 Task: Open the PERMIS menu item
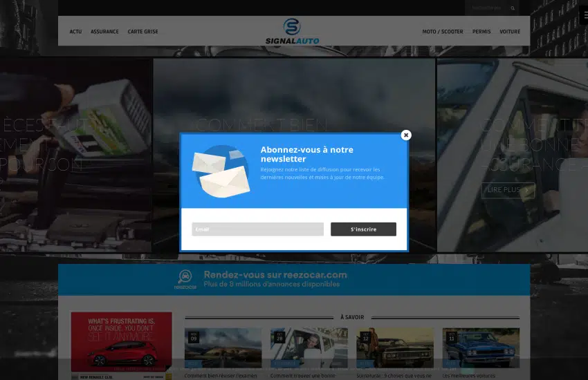pyautogui.click(x=481, y=32)
